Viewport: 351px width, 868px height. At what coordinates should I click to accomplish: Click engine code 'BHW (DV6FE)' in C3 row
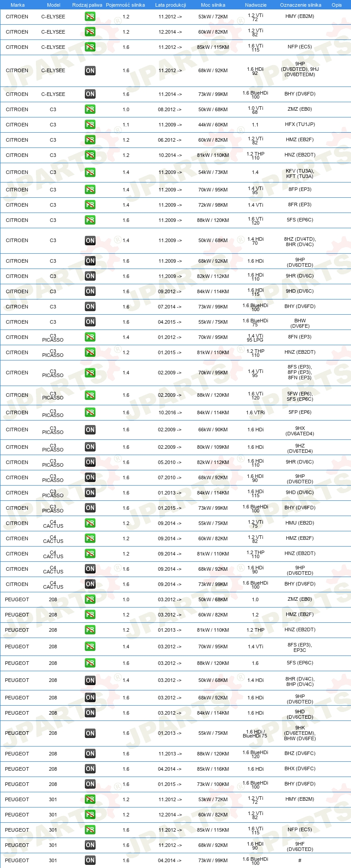pos(300,324)
